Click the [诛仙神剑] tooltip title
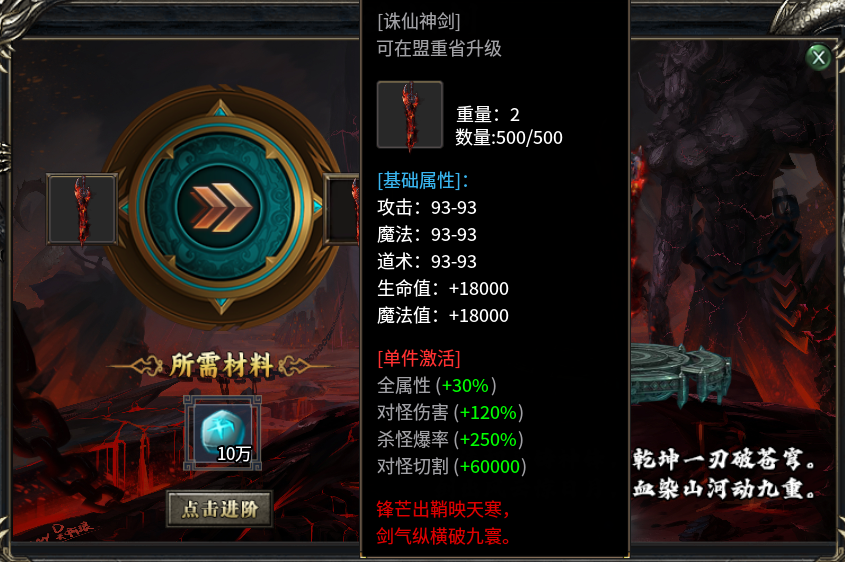 point(419,22)
